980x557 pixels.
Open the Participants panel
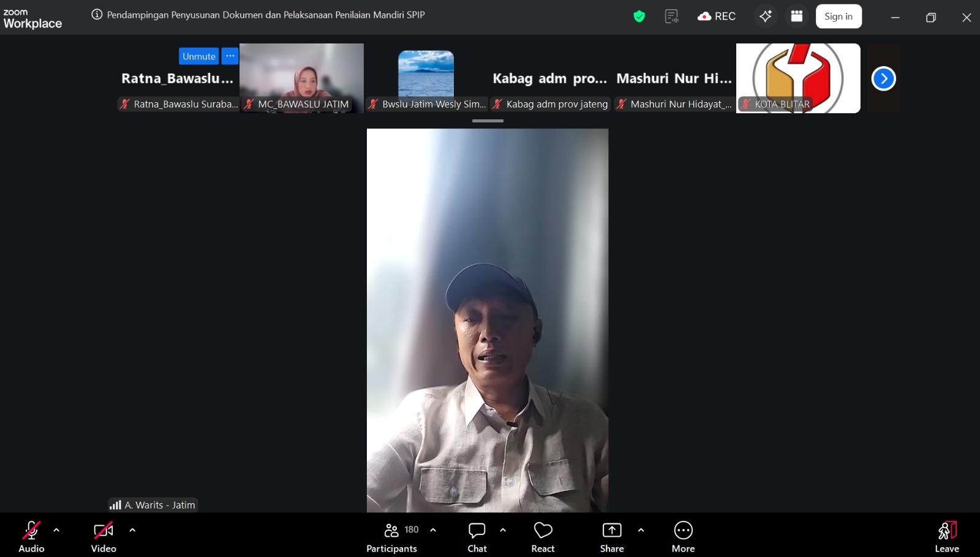[x=392, y=536]
